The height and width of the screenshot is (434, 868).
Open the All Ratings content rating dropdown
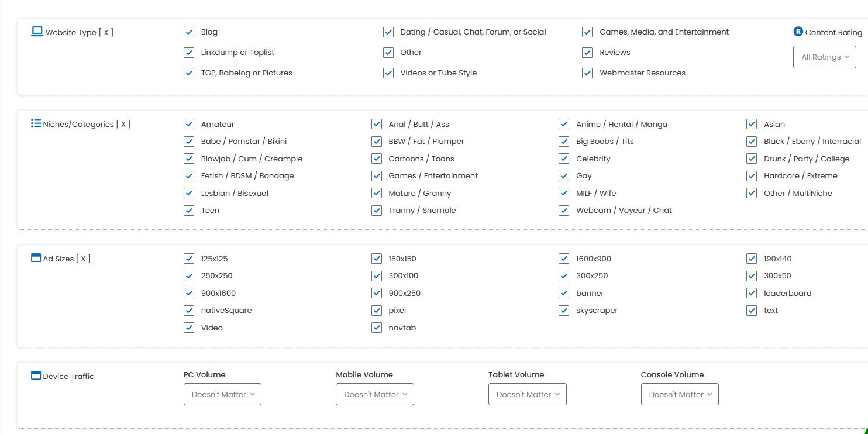824,57
